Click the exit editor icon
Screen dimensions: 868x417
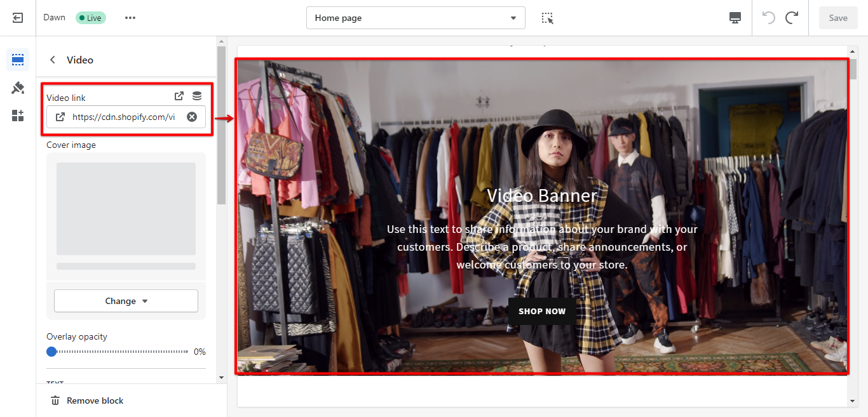tap(18, 18)
